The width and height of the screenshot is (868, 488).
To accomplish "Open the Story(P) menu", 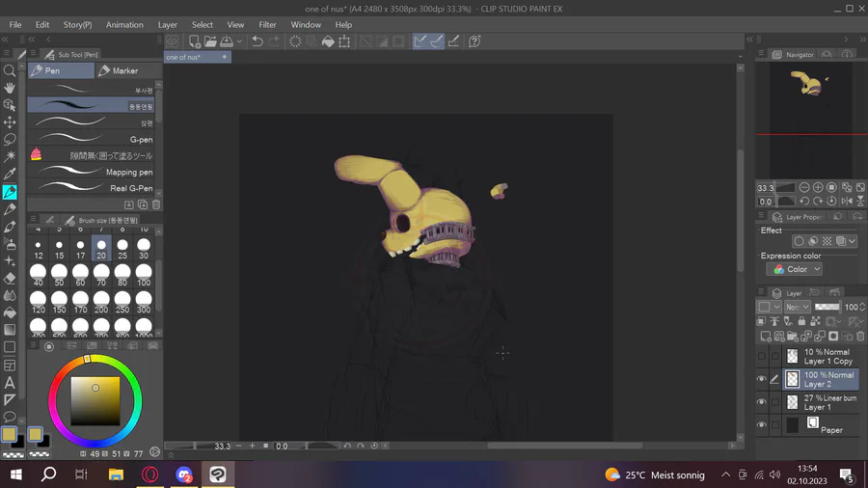I will click(77, 25).
